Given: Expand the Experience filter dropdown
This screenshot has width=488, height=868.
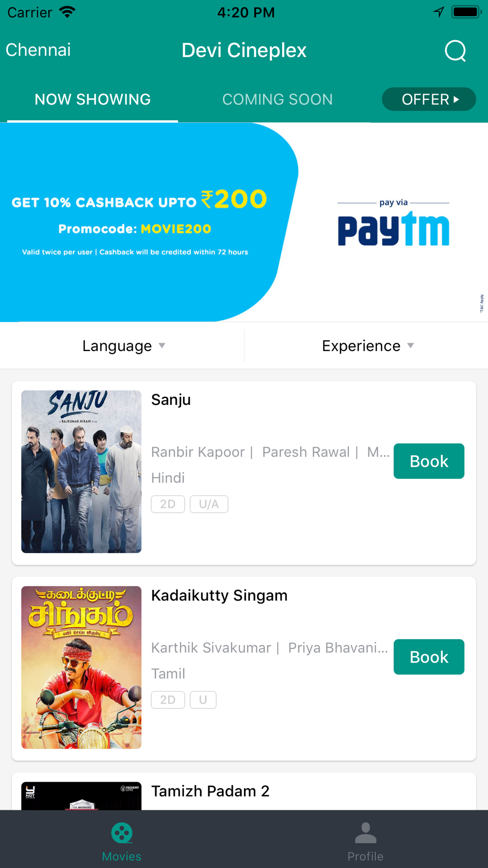Looking at the screenshot, I should [x=366, y=346].
